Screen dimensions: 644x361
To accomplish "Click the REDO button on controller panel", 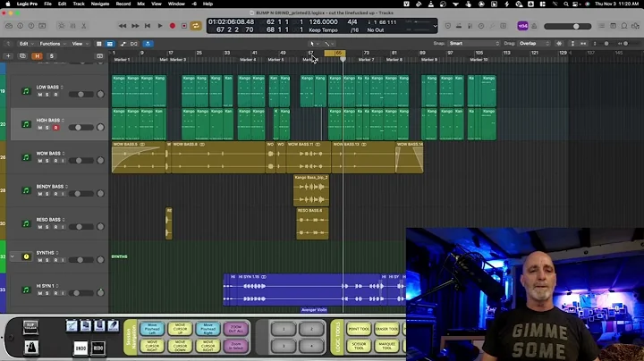I will (x=97, y=348).
